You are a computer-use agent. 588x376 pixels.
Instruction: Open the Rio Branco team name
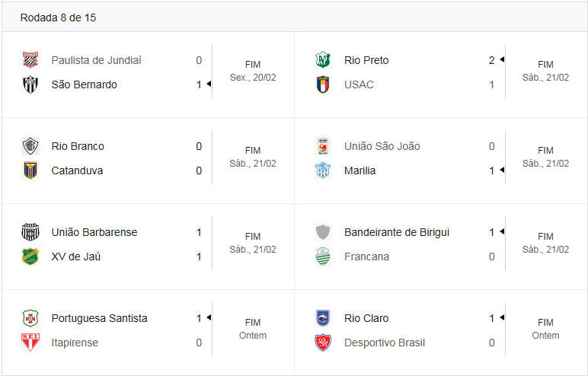(x=78, y=146)
